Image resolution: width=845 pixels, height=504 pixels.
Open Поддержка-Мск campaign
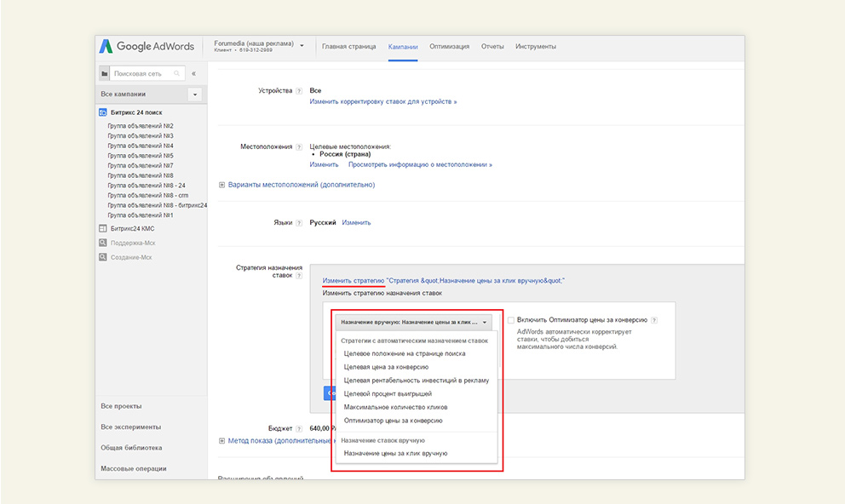133,243
